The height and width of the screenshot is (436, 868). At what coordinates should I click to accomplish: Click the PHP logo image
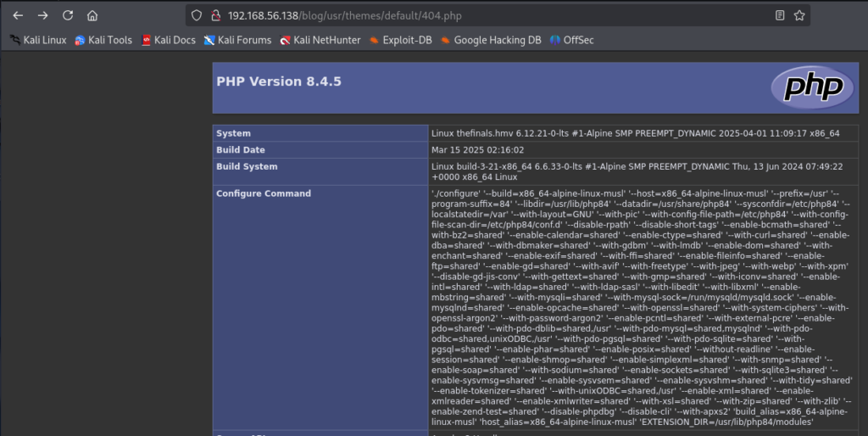pos(807,87)
